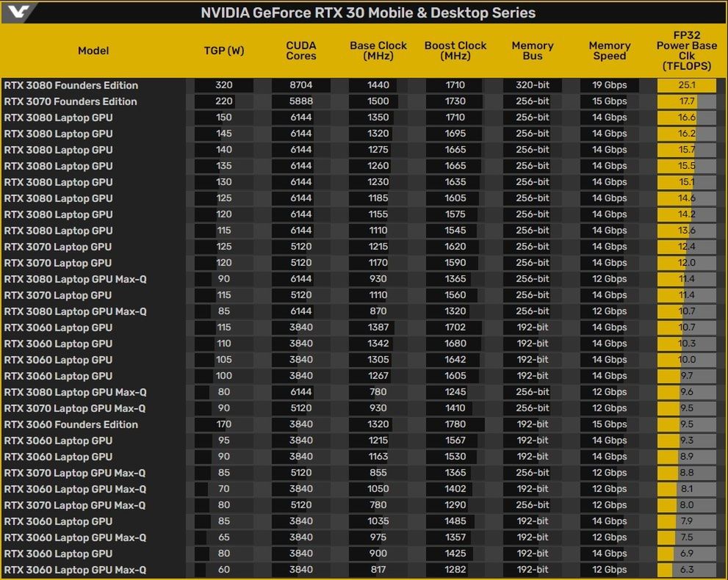Click the 1410 boost clock cell
728x580 pixels.
pos(455,408)
